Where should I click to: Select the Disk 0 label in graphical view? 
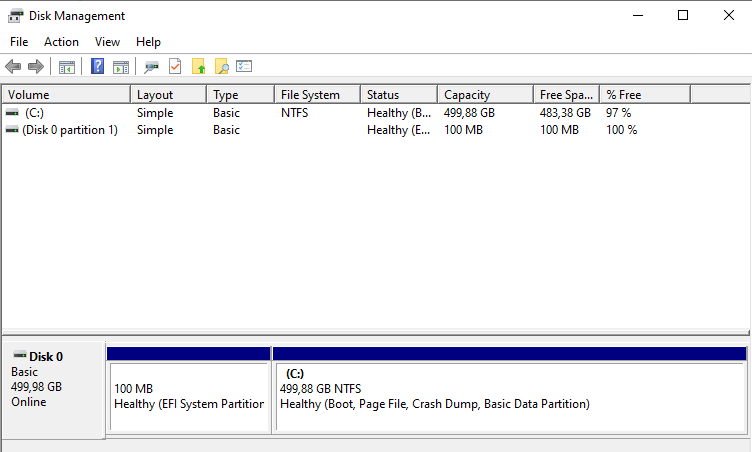pyautogui.click(x=46, y=356)
